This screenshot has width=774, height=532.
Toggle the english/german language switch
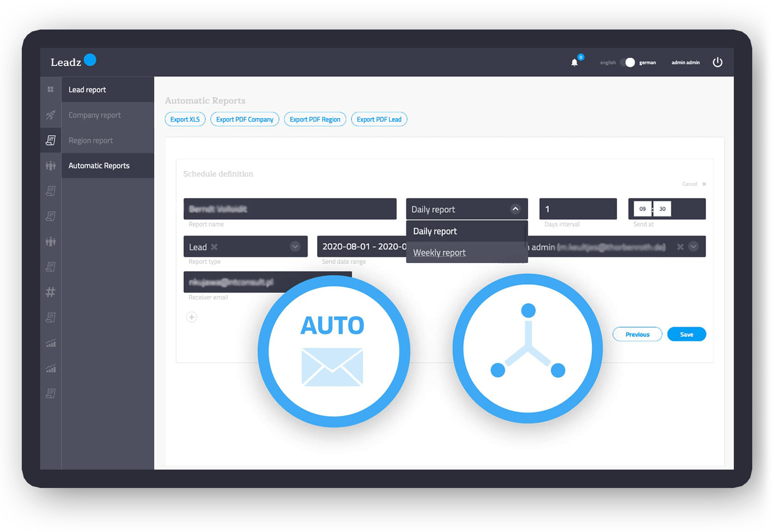click(x=627, y=62)
